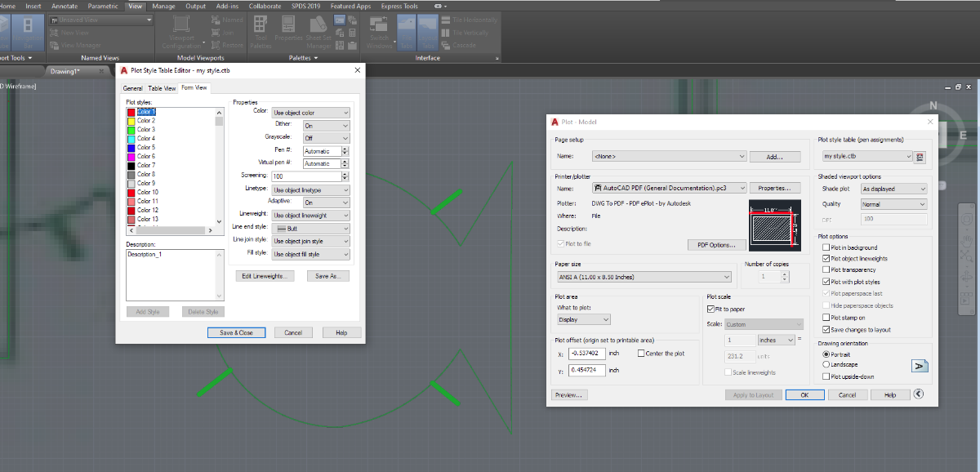This screenshot has height=472, width=980.
Task: Toggle the File Tabs ribbon icon
Action: coord(406,32)
